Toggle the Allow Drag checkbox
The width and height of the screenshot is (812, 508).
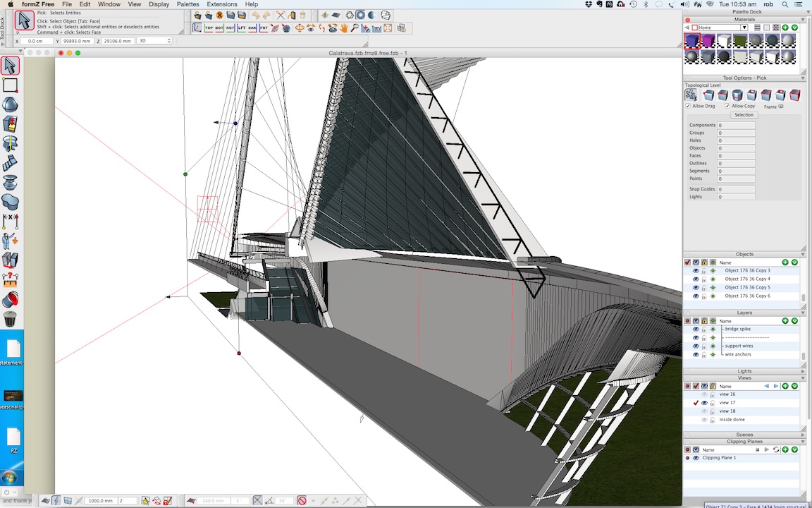click(688, 106)
